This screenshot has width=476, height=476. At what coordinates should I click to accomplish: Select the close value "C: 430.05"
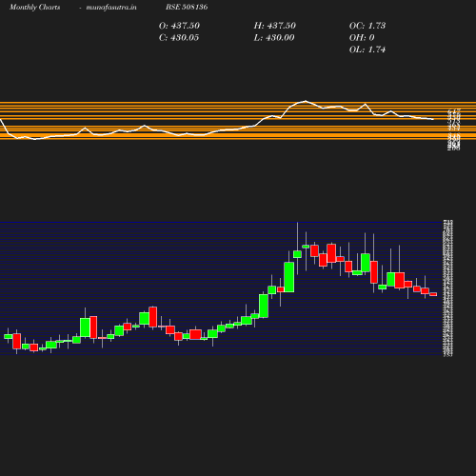coord(179,38)
